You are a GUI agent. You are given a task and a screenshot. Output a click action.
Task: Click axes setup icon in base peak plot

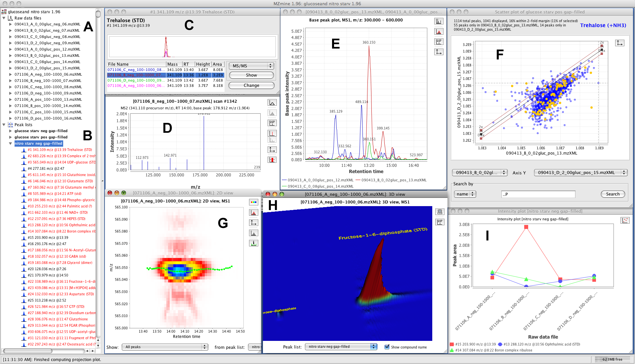tap(439, 52)
